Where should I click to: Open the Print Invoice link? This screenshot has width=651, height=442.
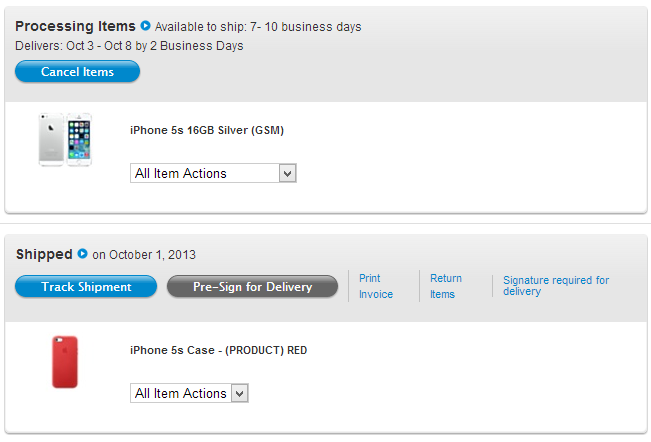[x=376, y=286]
